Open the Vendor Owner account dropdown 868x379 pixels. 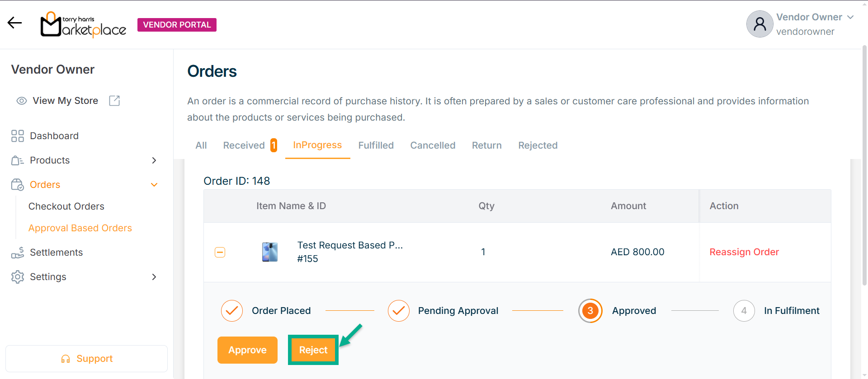click(x=850, y=17)
